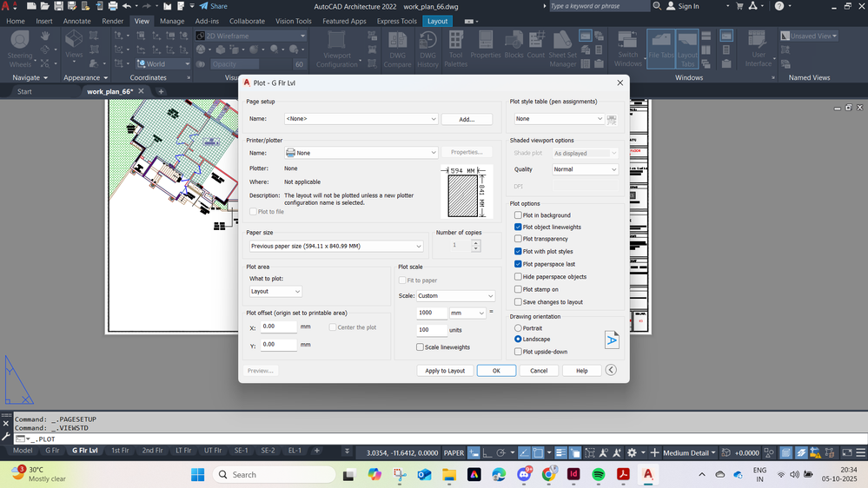
Task: Select Portrait drawing orientation
Action: point(519,328)
